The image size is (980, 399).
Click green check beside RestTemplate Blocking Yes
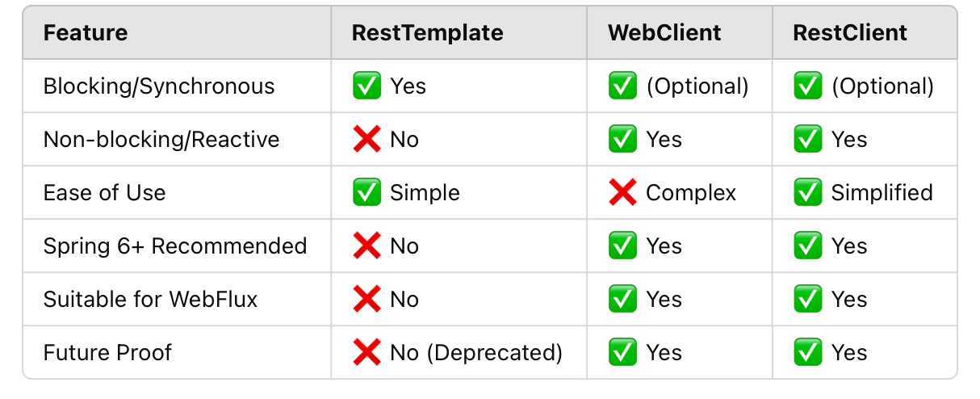pyautogui.click(x=366, y=86)
